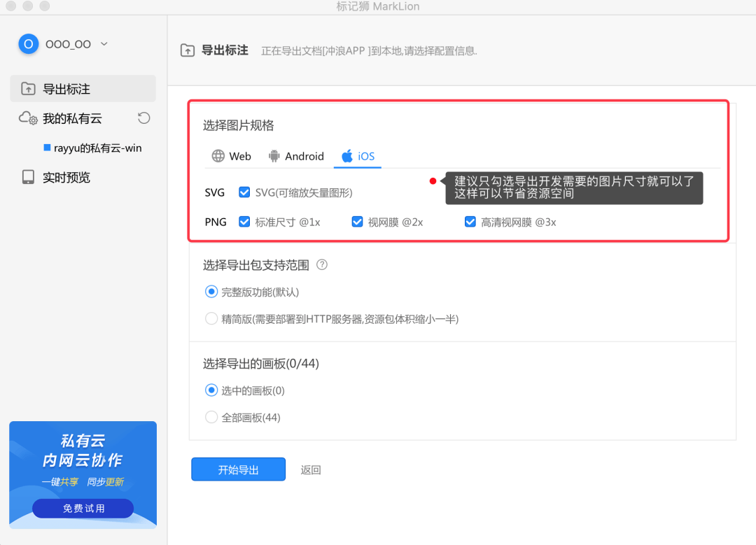The image size is (756, 545).
Task: Click the globe icon on the Web tab
Action: point(218,156)
